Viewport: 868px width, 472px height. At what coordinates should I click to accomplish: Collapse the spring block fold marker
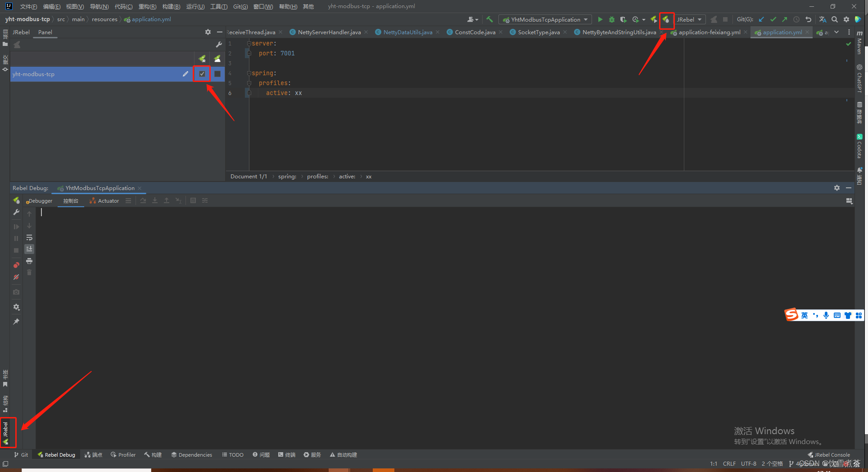click(249, 73)
